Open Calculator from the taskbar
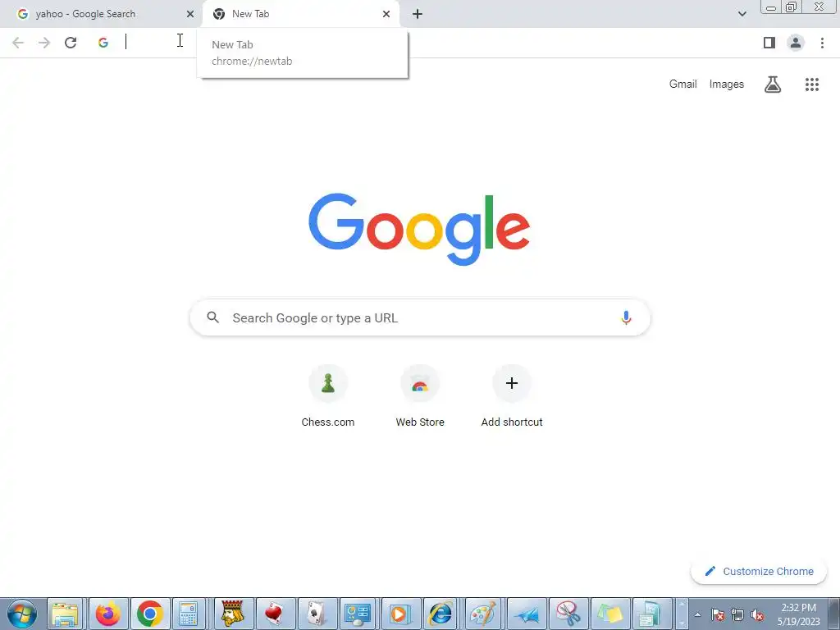840x630 pixels. pos(189,614)
